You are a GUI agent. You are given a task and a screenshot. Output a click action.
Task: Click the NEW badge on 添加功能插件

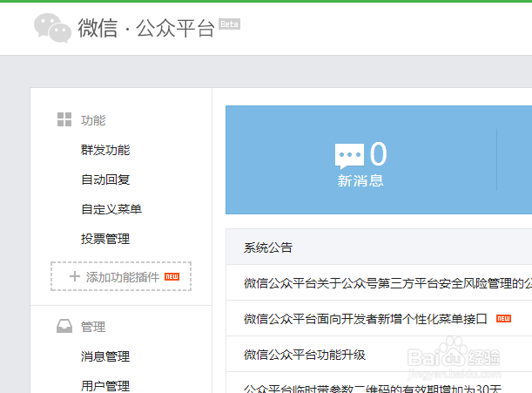coord(172,276)
